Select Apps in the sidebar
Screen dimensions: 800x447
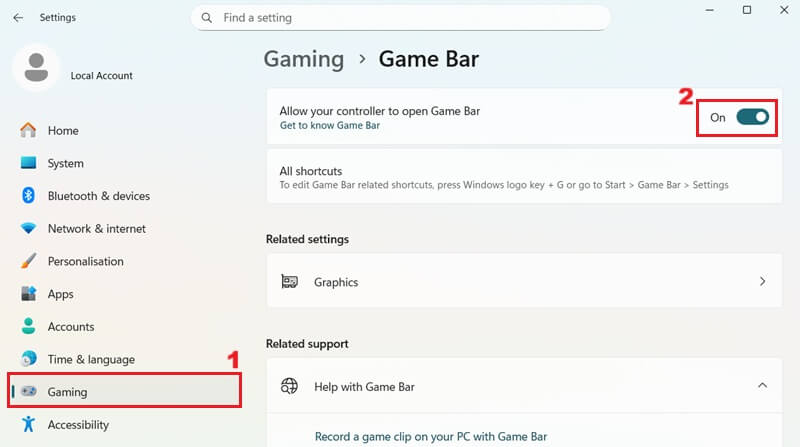click(124, 294)
